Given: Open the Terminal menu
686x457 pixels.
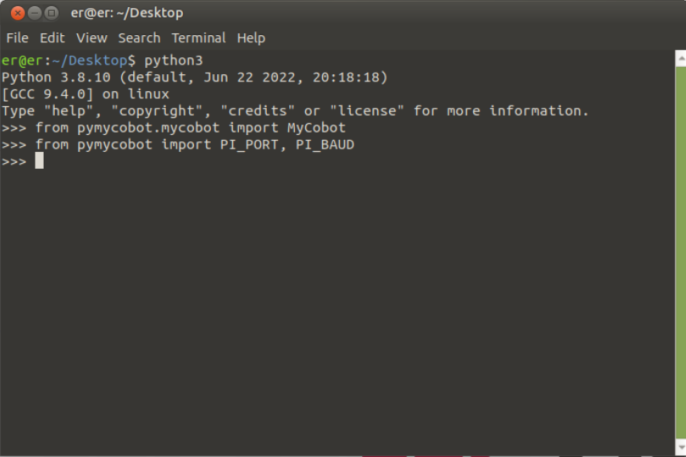Looking at the screenshot, I should pyautogui.click(x=198, y=38).
